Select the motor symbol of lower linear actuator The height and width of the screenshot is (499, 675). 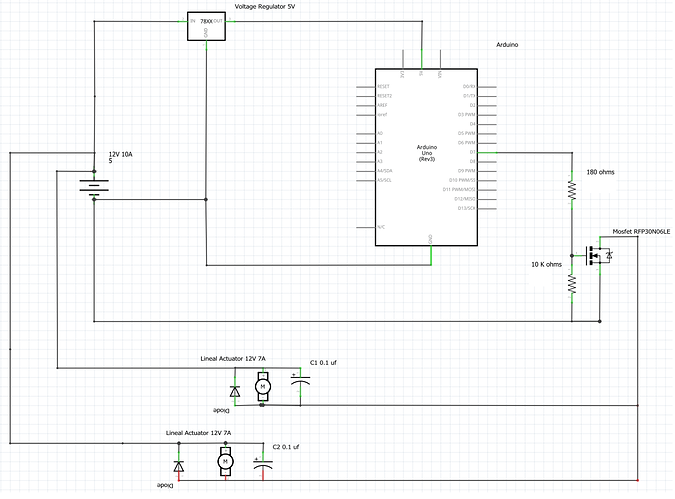pos(225,462)
